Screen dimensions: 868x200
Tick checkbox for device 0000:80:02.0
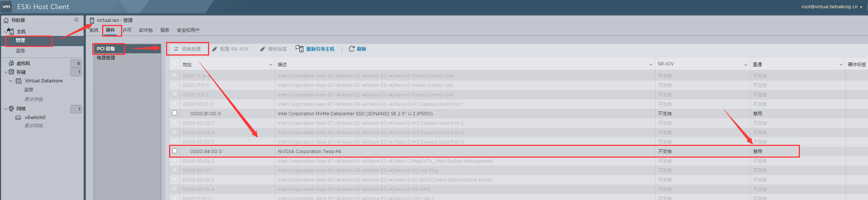point(175,122)
